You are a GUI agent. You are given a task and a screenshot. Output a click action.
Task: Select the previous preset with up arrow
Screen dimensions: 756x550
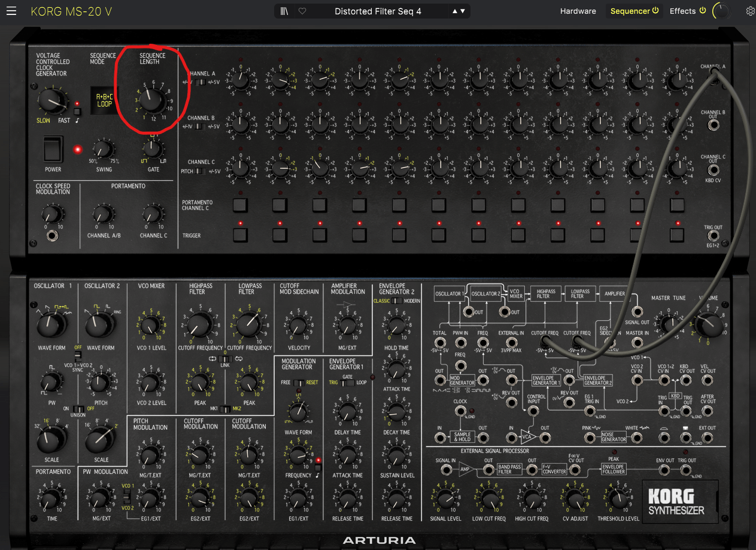[x=455, y=11]
